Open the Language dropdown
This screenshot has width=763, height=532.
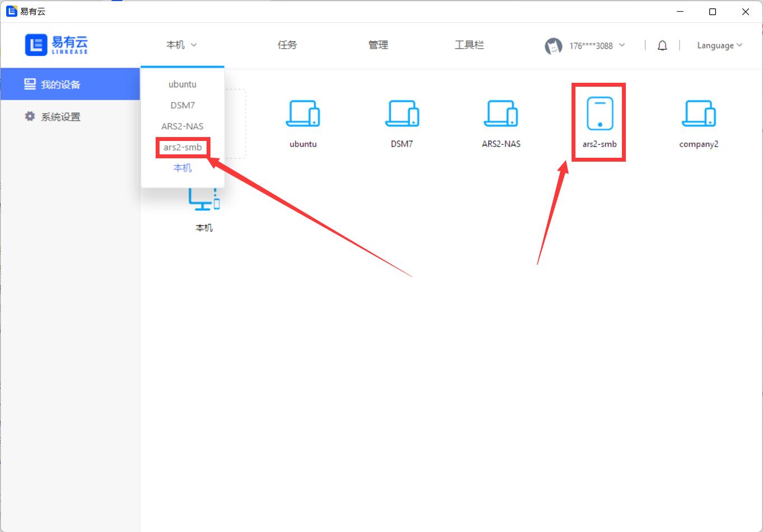click(719, 45)
